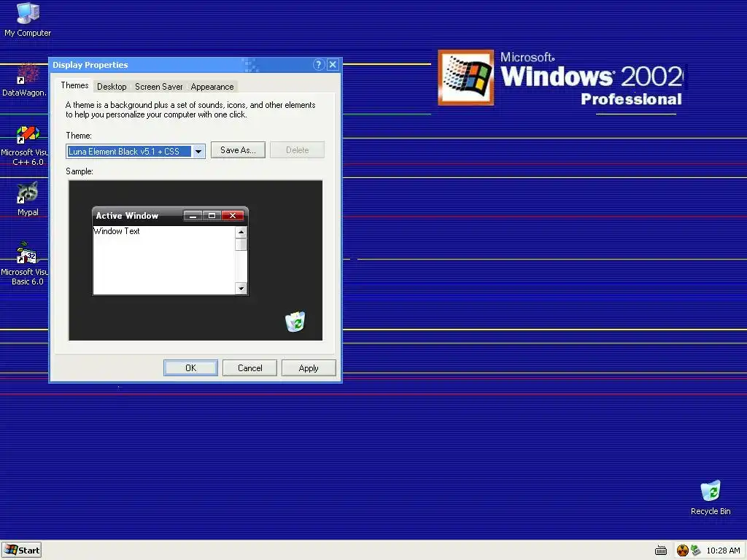Click the disabled Delete button
The height and width of the screenshot is (560, 747).
click(x=298, y=150)
